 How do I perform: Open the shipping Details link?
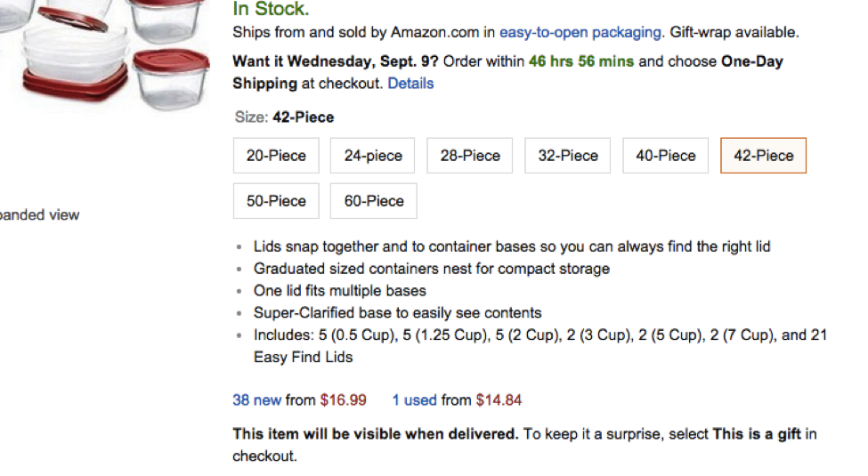pyautogui.click(x=410, y=84)
